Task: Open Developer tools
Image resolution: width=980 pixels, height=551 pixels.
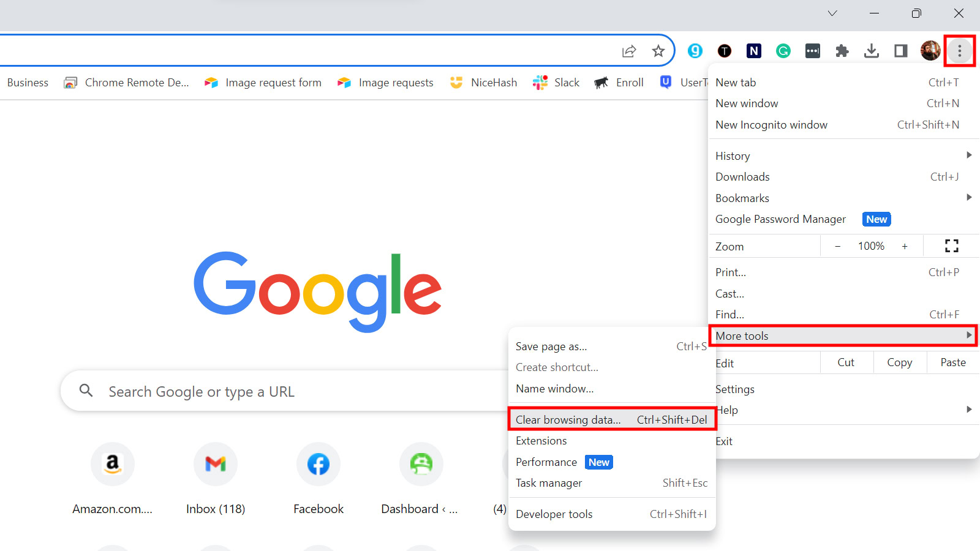Action: pyautogui.click(x=612, y=514)
